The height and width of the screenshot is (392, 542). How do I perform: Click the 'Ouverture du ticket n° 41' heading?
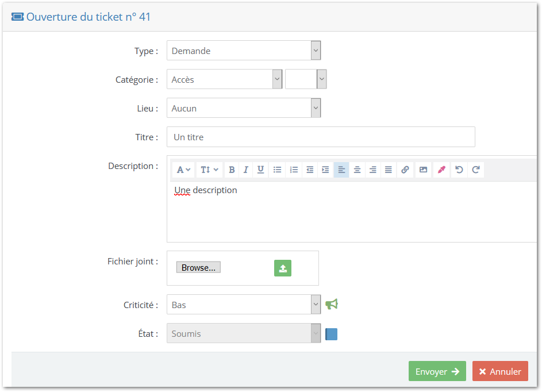[x=89, y=17]
